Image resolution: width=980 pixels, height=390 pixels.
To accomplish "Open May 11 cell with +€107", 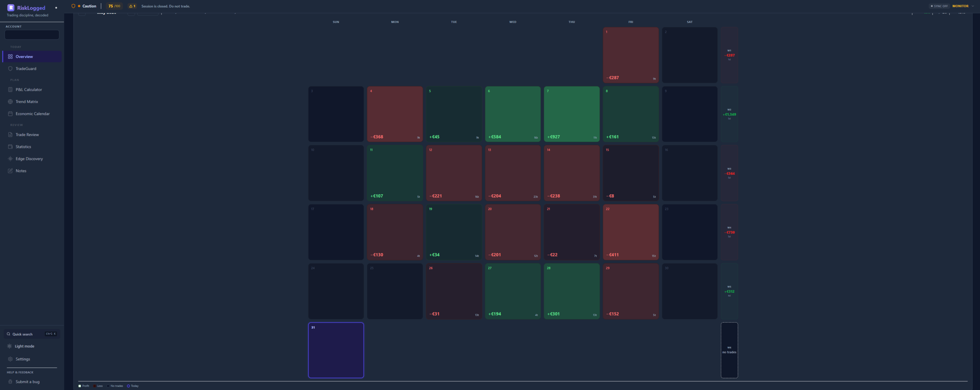I will (395, 173).
